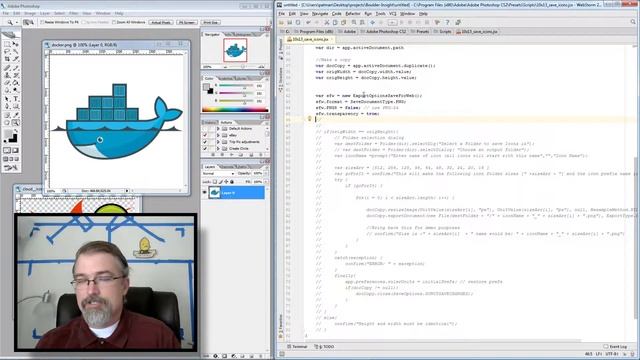This screenshot has height=360, width=640.
Task: Open Settings via the wrench icon in WebStorm
Action: tap(437, 22)
